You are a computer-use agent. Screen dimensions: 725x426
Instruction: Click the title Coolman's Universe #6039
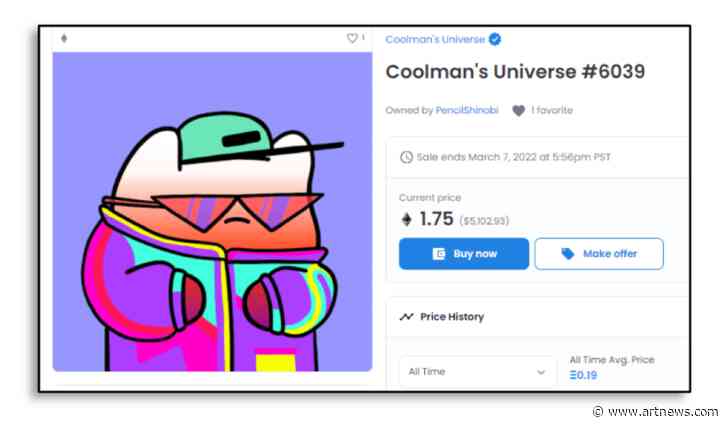515,72
